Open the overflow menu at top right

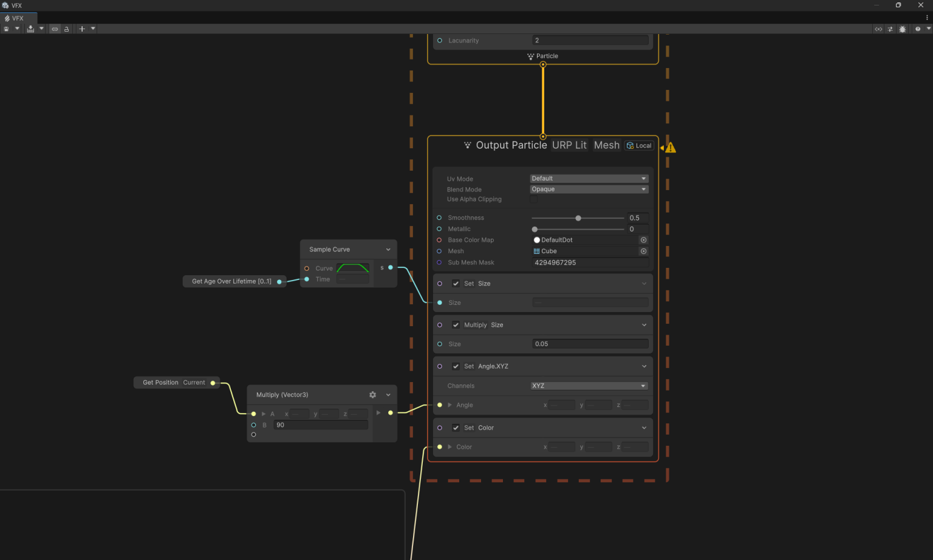coord(928,18)
